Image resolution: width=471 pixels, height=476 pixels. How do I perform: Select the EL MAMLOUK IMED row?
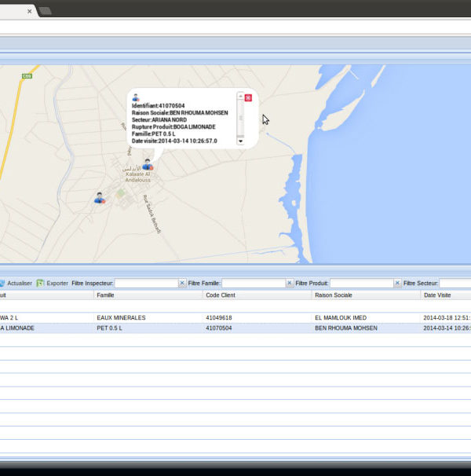click(x=340, y=317)
